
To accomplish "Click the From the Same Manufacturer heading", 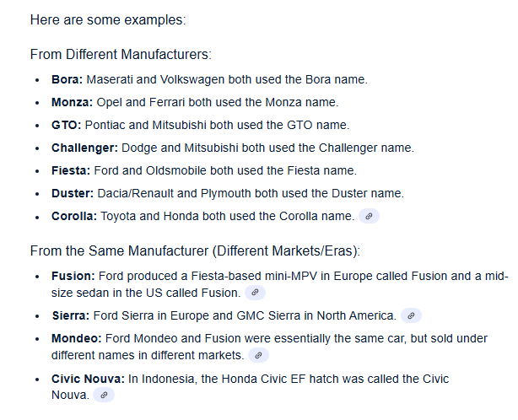I will (195, 251).
